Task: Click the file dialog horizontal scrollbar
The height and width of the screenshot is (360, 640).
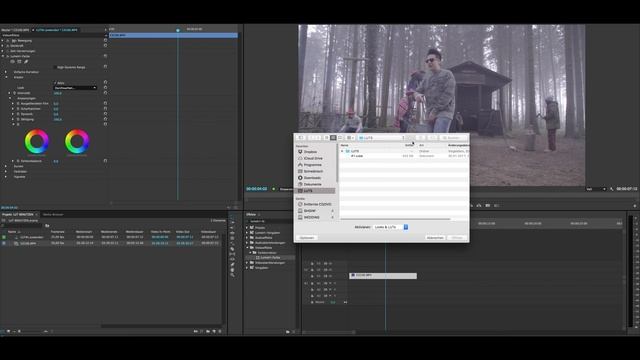Action: [395, 219]
